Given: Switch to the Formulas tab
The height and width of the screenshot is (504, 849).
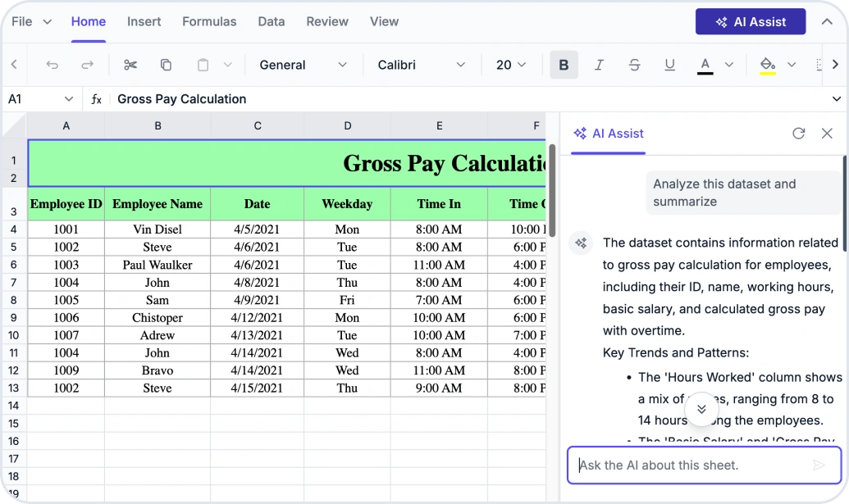Looking at the screenshot, I should point(209,21).
